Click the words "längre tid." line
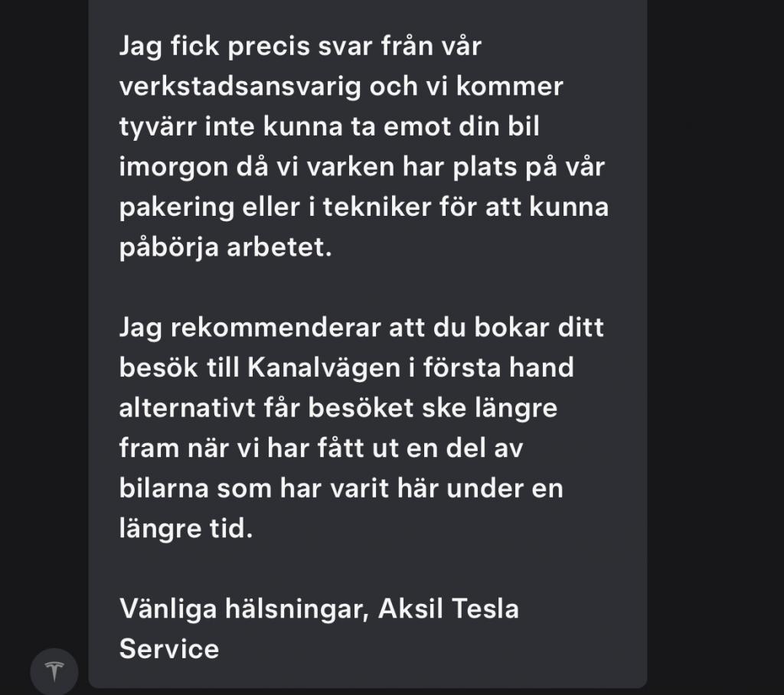This screenshot has width=784, height=695. pos(186,528)
